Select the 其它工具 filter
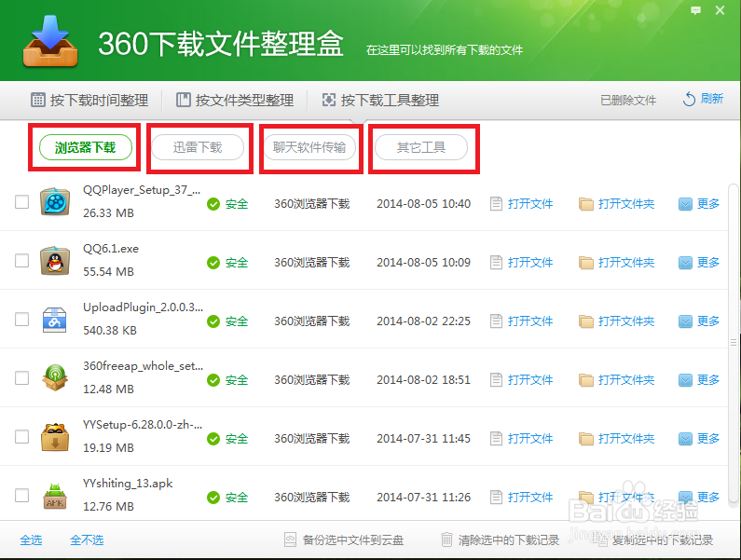This screenshot has height=560, width=741. tap(421, 147)
